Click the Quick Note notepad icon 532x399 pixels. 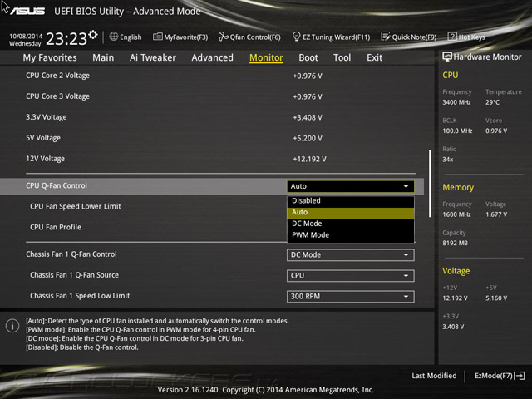386,37
